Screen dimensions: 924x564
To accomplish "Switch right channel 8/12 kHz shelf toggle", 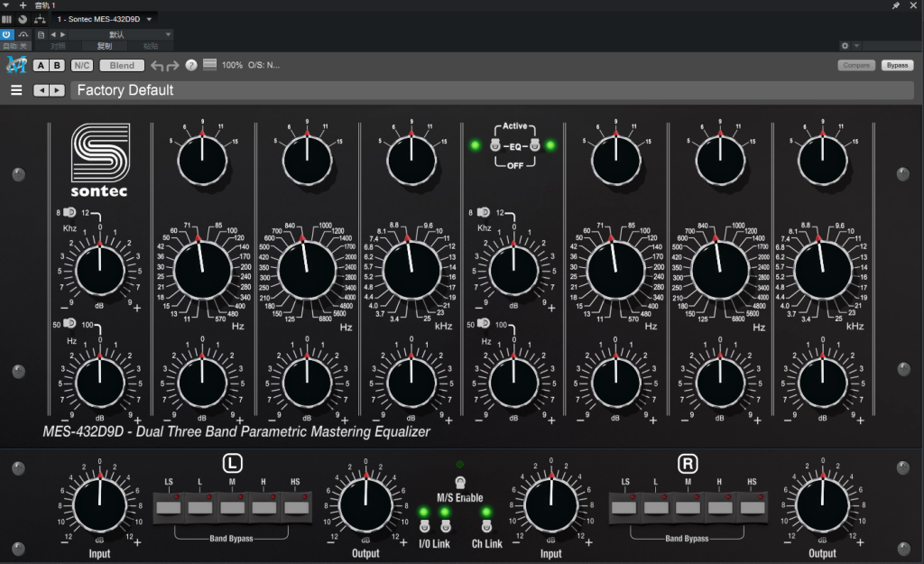I will point(484,211).
